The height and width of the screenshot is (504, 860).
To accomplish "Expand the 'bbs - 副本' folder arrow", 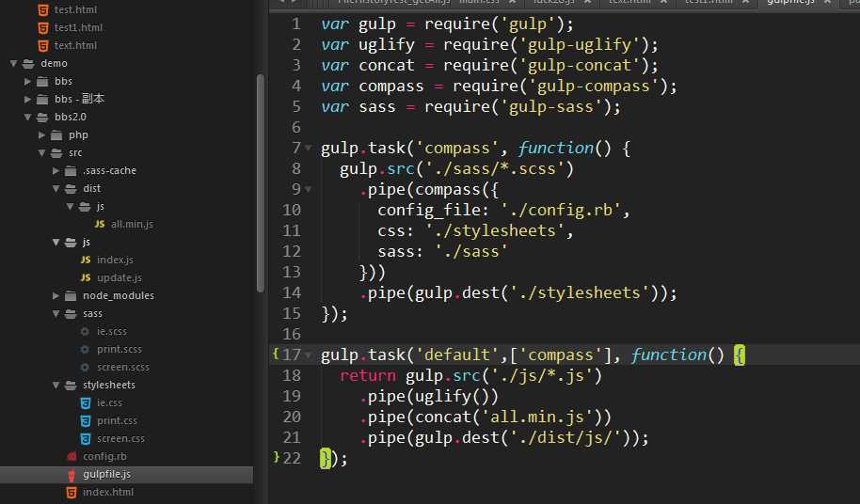I will coord(27,99).
